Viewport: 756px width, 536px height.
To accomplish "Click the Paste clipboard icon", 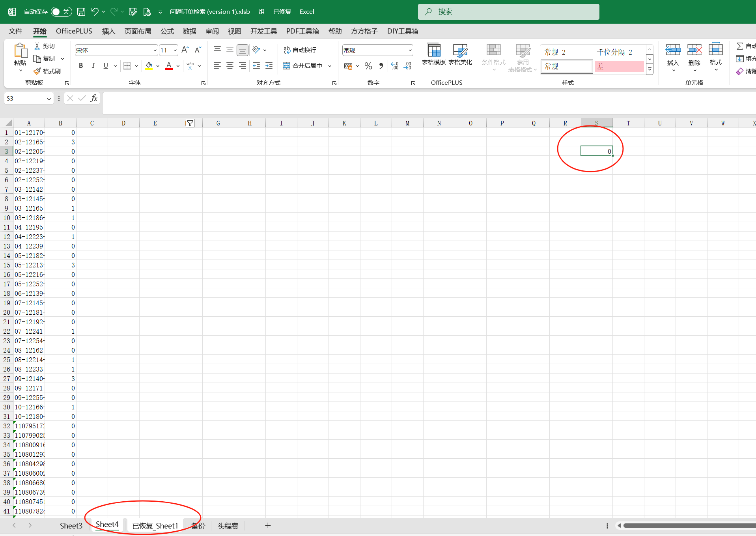I will point(20,51).
